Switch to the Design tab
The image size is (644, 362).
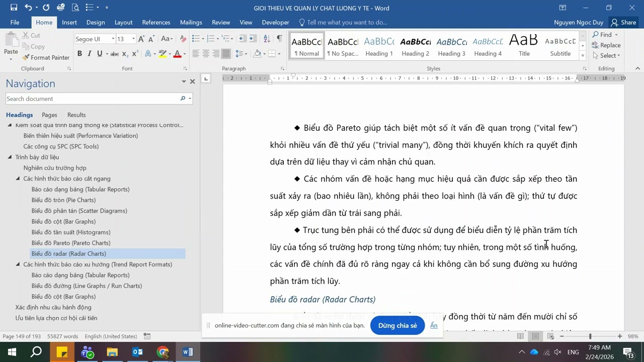click(96, 22)
